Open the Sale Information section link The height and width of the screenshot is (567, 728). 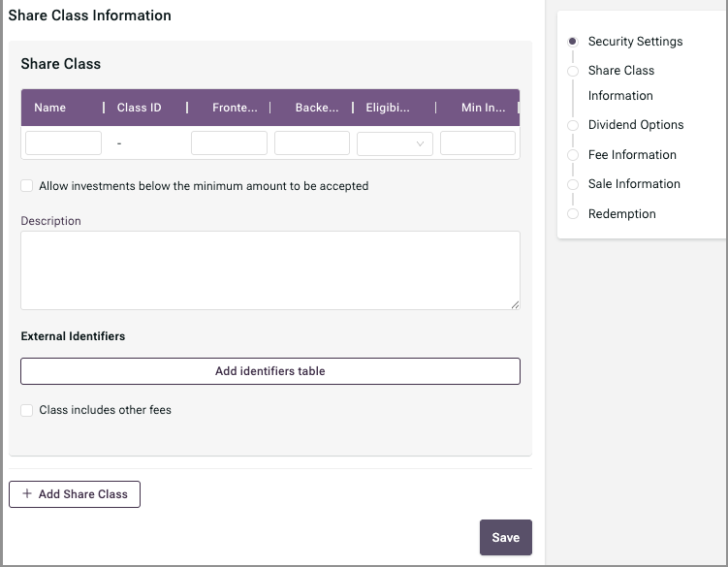click(634, 184)
